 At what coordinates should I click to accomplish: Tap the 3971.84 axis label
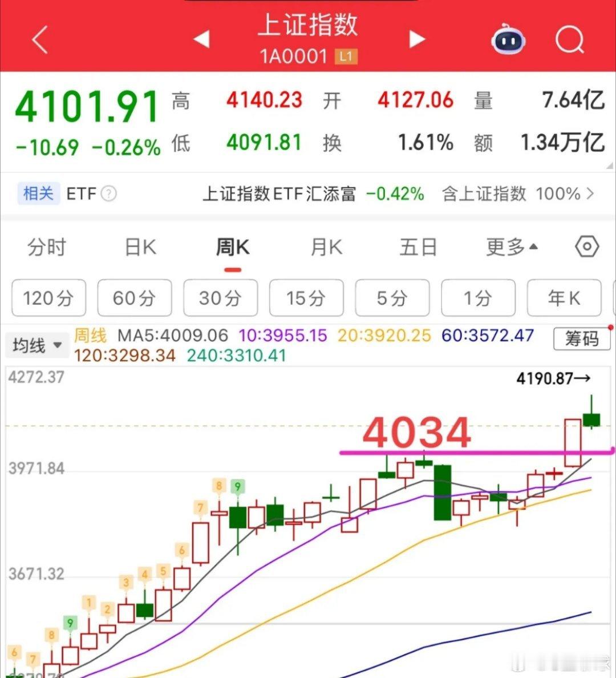pos(37,469)
